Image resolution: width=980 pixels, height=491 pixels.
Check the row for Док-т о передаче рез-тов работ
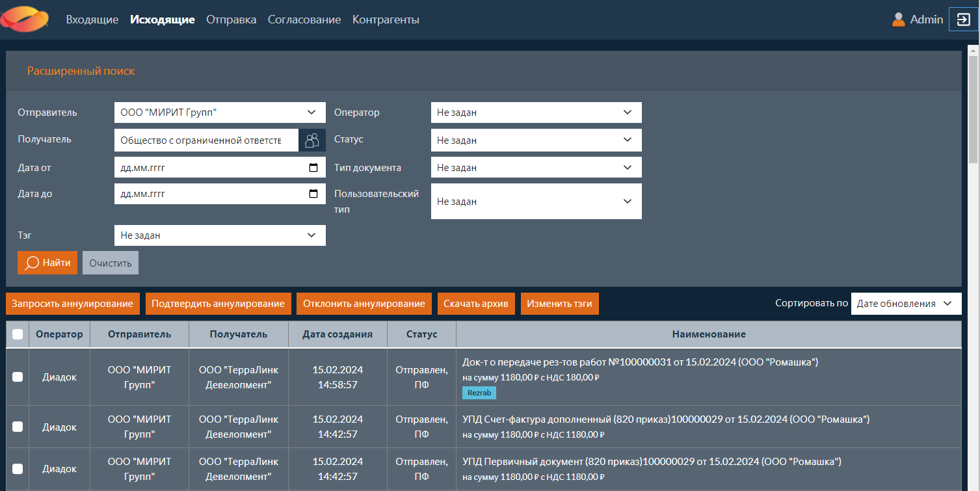point(18,377)
